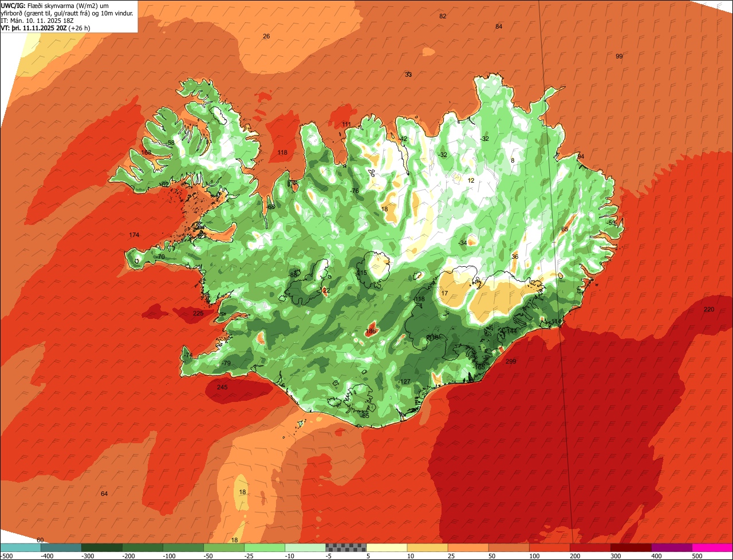Click the '17' value on Vatnajökull glacier

coord(444,293)
